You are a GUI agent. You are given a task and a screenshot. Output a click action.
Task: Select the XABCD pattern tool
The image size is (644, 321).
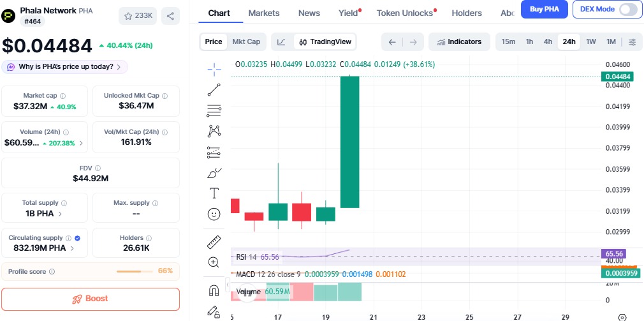pyautogui.click(x=214, y=131)
